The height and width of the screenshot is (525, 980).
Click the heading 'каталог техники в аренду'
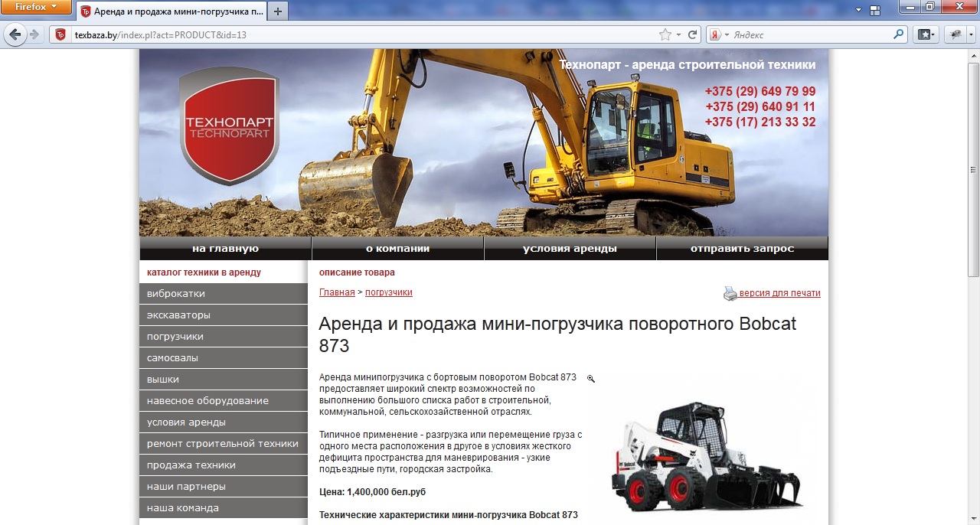pos(204,272)
